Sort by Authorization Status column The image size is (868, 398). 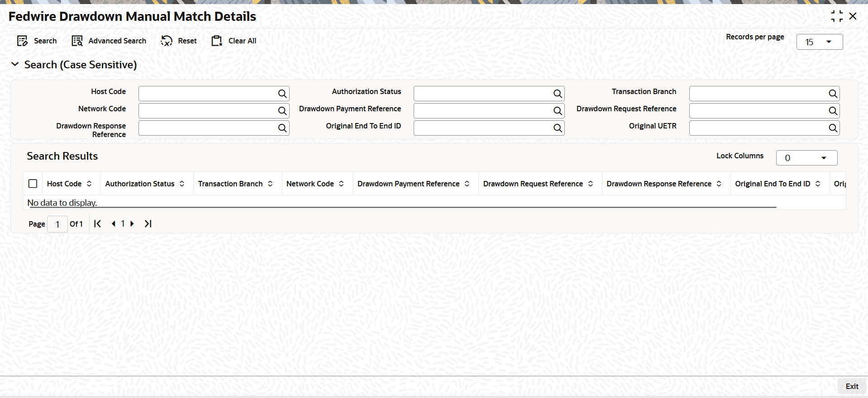tap(182, 184)
